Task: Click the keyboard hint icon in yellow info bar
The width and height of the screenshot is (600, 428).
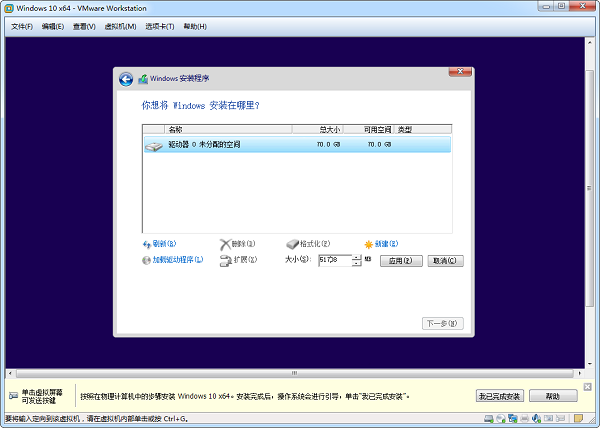Action: click(x=13, y=396)
